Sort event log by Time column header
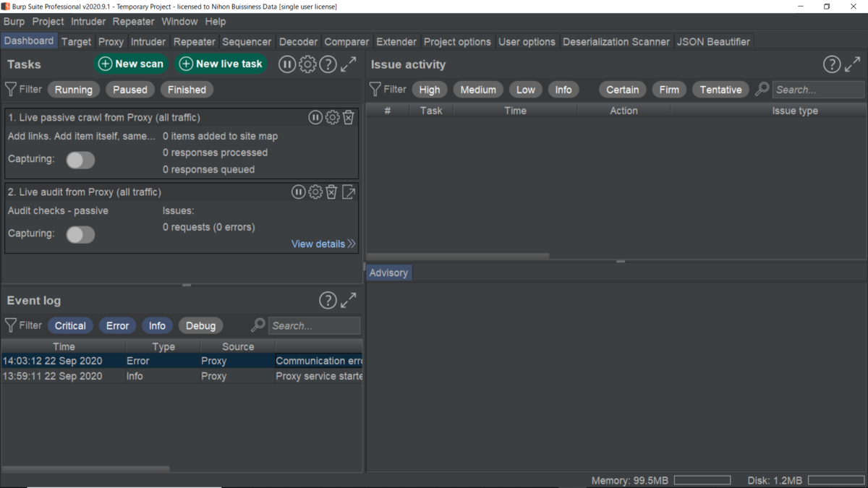This screenshot has height=488, width=868. click(64, 346)
